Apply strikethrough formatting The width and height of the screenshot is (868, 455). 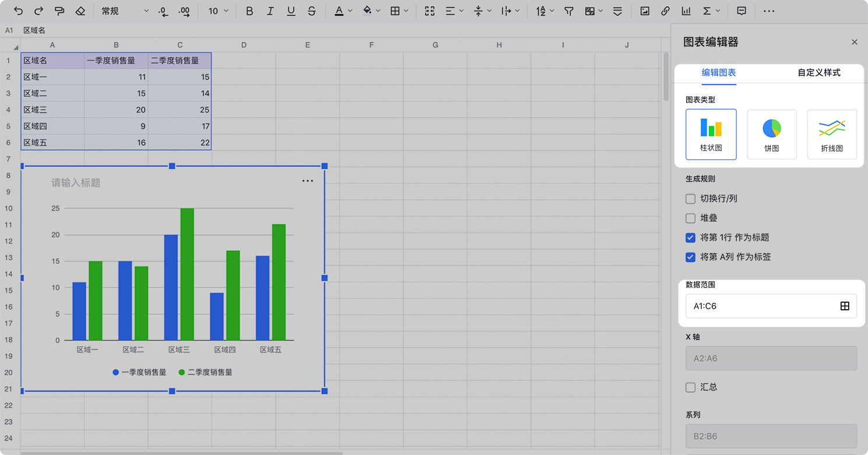click(312, 11)
